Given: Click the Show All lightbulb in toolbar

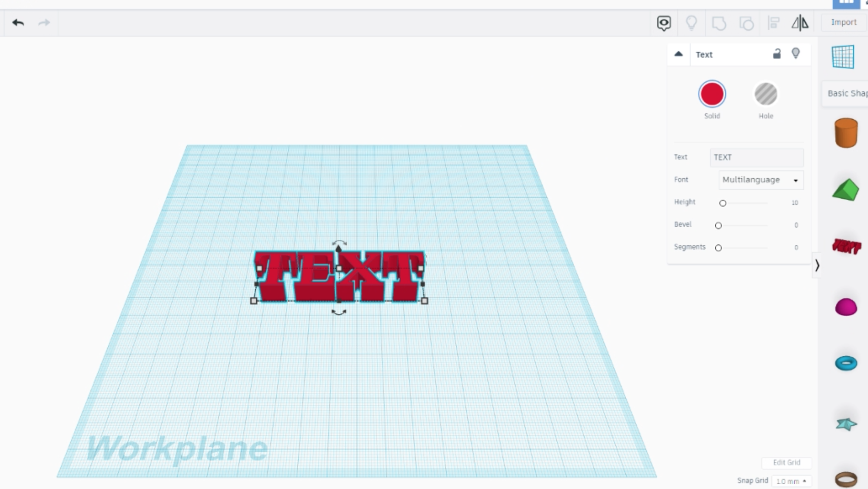Looking at the screenshot, I should (x=691, y=23).
